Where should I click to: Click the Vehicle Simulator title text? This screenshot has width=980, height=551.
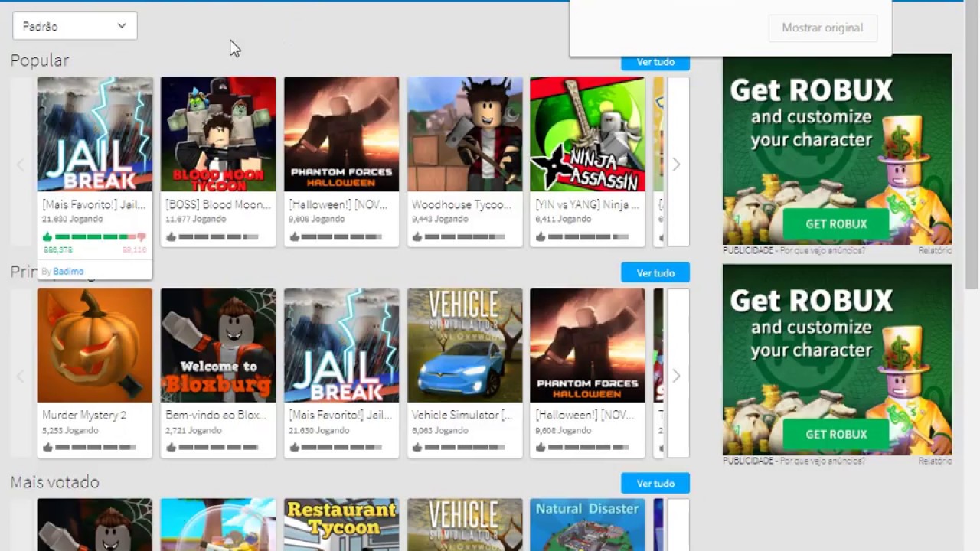point(462,415)
